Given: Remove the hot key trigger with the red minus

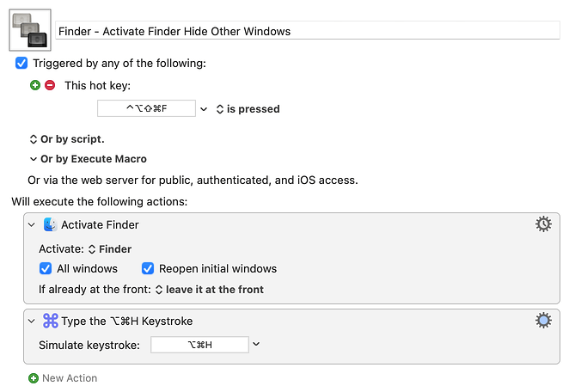Looking at the screenshot, I should (50, 85).
